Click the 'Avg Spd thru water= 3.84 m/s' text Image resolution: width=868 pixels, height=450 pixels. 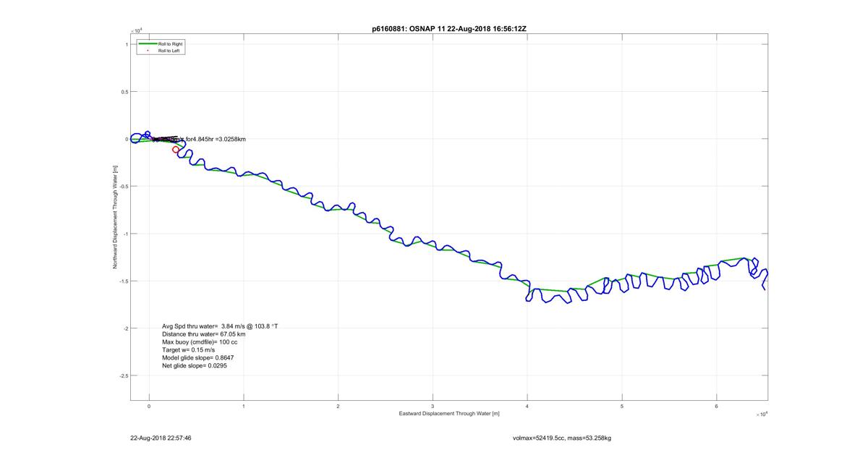(x=220, y=326)
